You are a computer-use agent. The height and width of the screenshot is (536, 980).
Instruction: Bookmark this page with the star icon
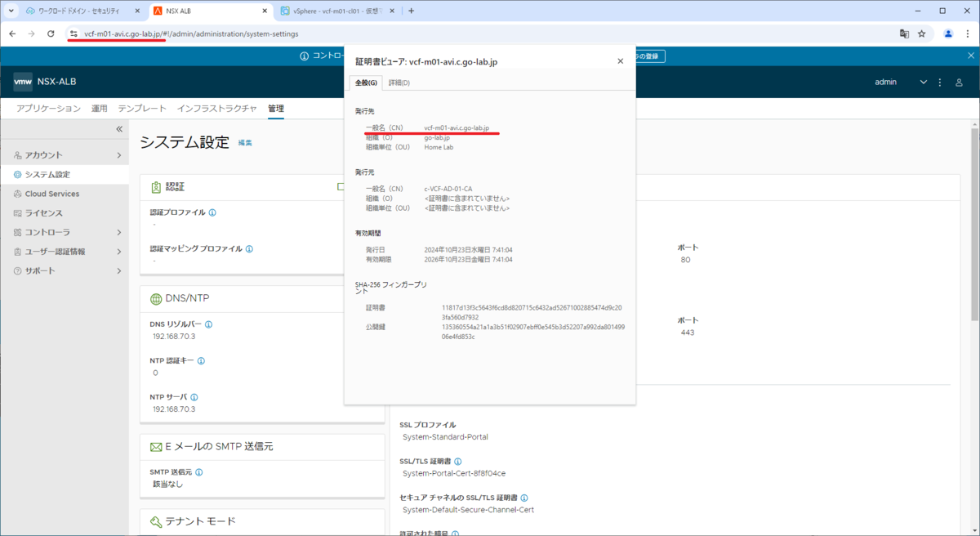click(x=921, y=33)
